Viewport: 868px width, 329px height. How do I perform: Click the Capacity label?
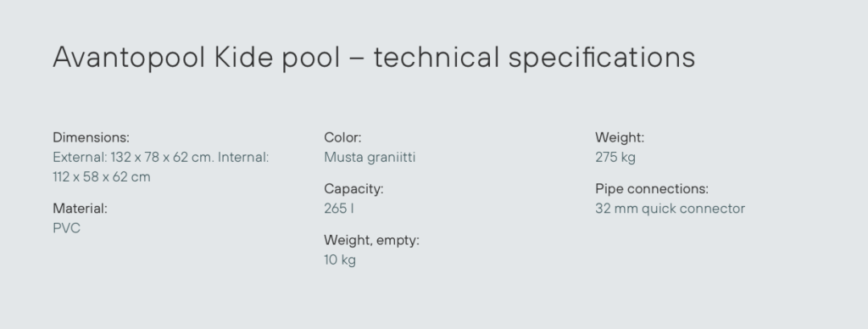[353, 189]
